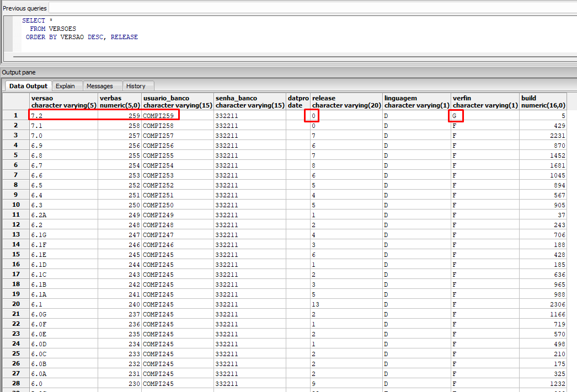
Task: Click the linguagem cell "D" in row 12
Action: pos(417,225)
